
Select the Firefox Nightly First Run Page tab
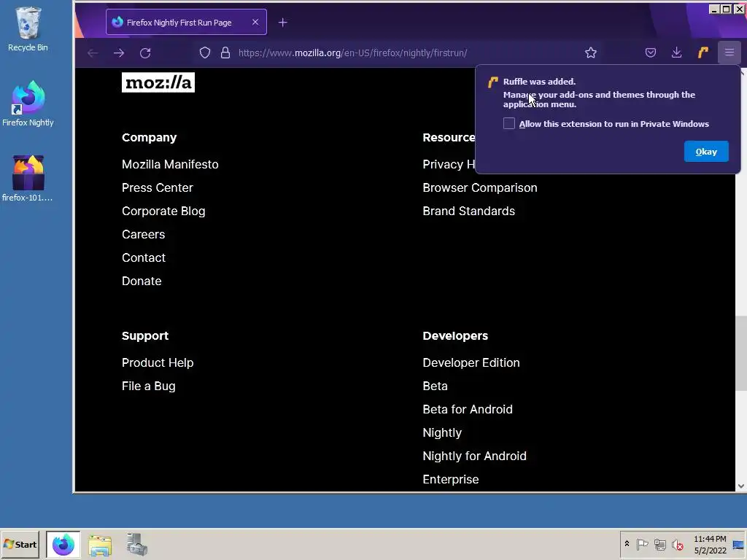pyautogui.click(x=186, y=23)
